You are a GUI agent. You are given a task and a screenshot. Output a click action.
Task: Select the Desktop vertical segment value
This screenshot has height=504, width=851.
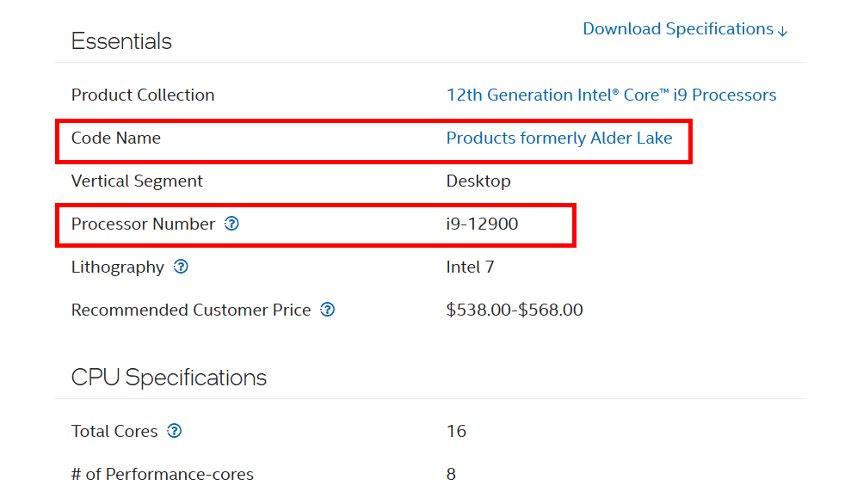(x=478, y=181)
